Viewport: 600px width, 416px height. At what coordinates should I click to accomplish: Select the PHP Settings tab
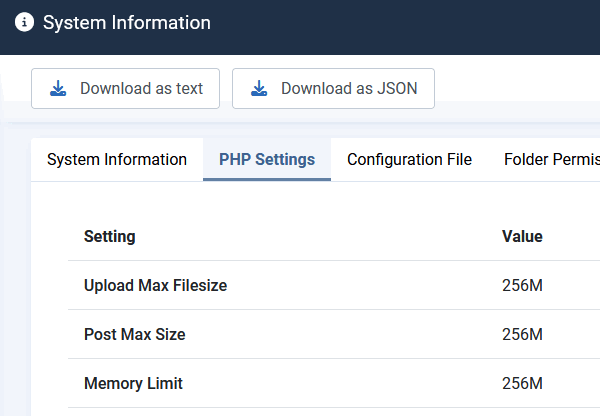click(x=267, y=159)
